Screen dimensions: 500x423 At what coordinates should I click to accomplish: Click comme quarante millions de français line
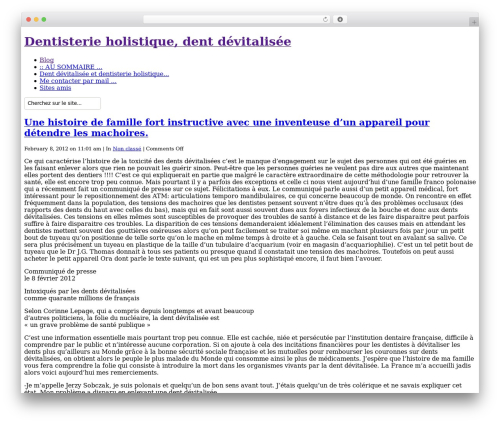pyautogui.click(x=82, y=298)
